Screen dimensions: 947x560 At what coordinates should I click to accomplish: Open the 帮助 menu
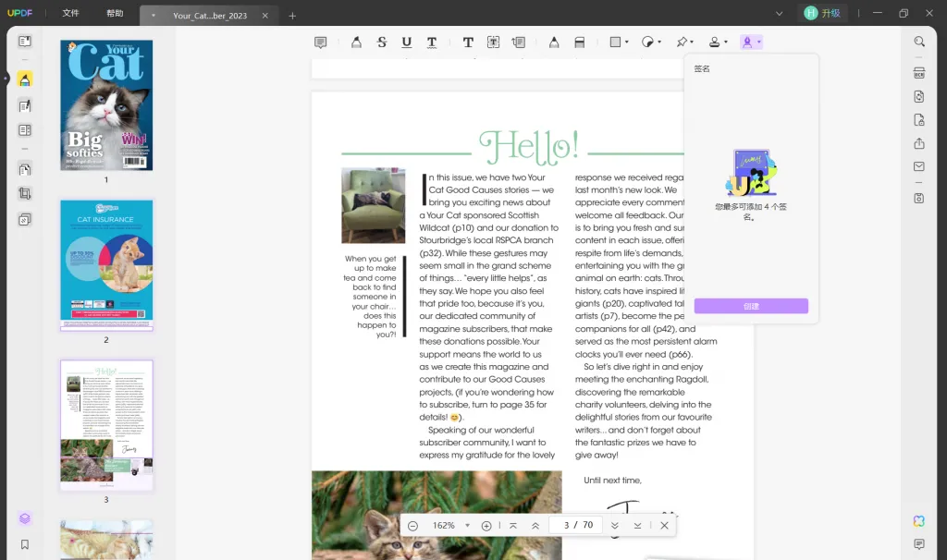pyautogui.click(x=115, y=13)
